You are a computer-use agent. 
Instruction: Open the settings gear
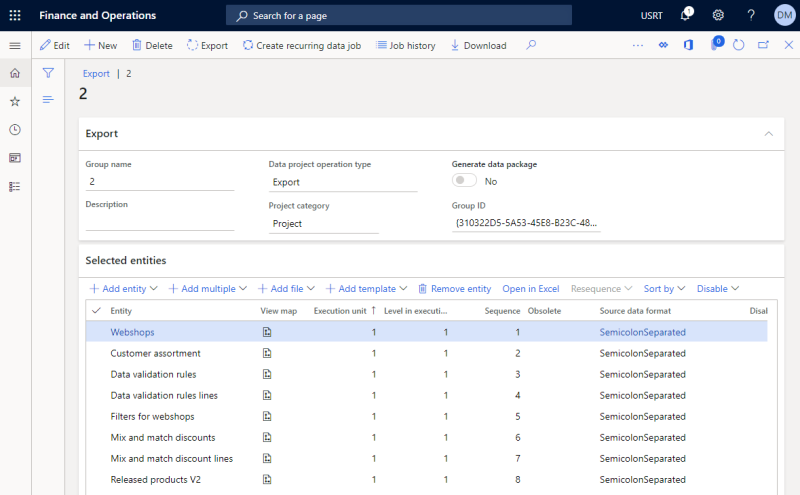pyautogui.click(x=718, y=15)
